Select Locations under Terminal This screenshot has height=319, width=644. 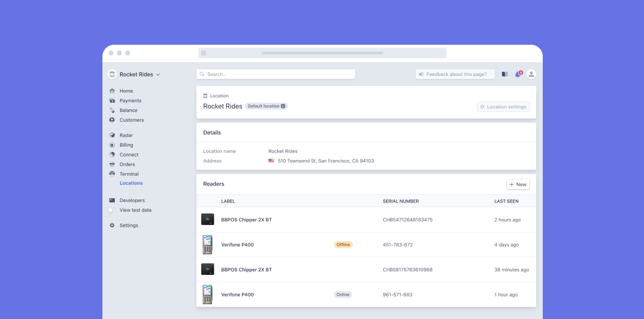131,183
